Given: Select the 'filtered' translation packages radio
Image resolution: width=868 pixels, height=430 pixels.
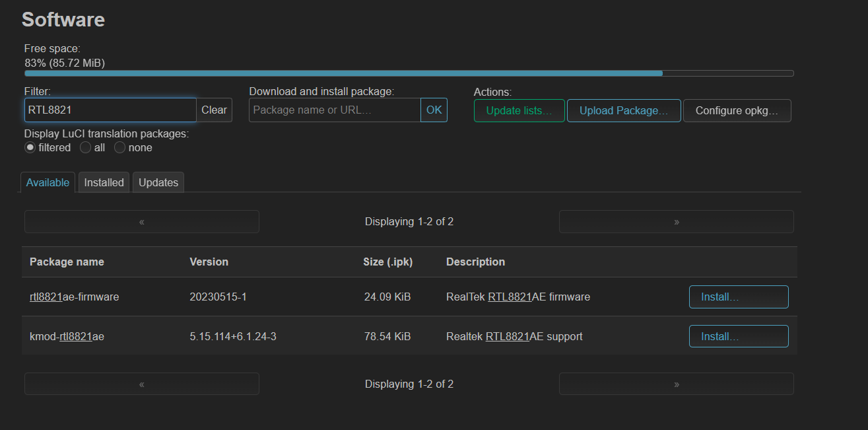Looking at the screenshot, I should click(x=30, y=148).
